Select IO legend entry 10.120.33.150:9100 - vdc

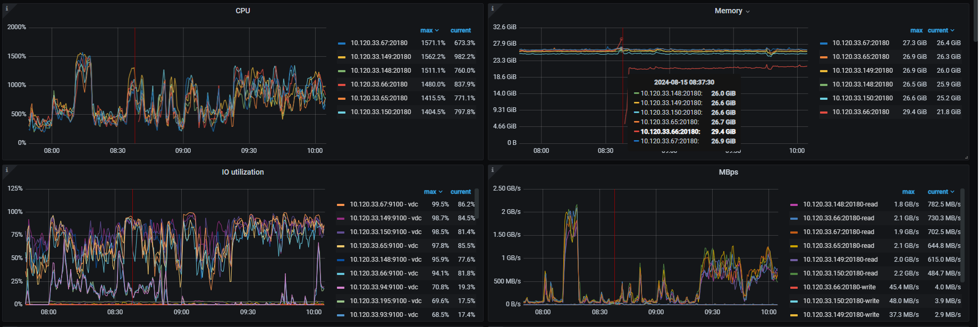tap(385, 232)
